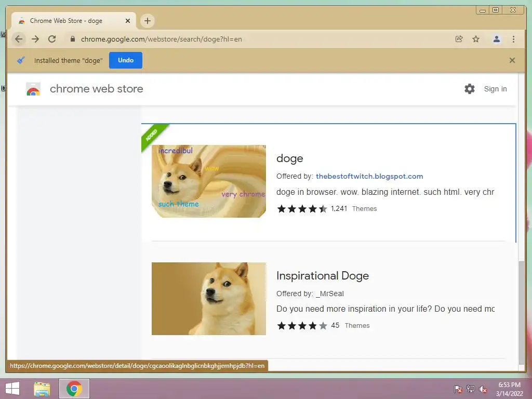Image resolution: width=532 pixels, height=399 pixels.
Task: Go back using the browser back arrow
Action: coord(19,39)
